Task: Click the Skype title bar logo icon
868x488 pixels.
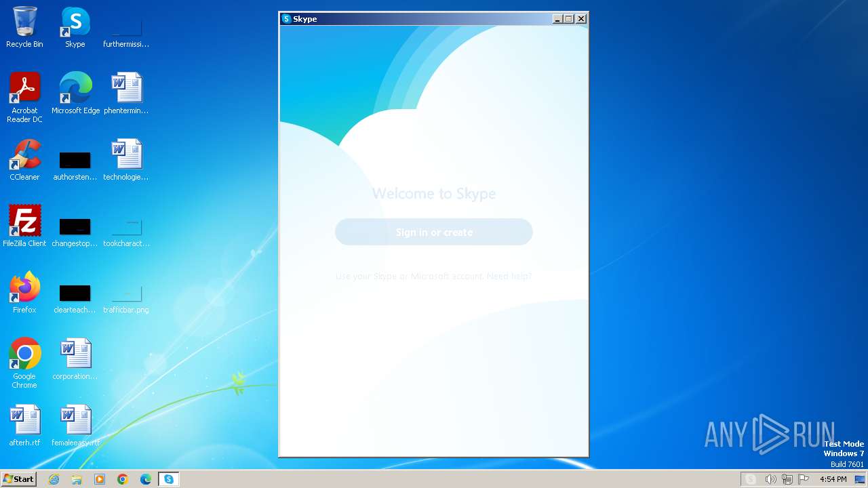Action: [x=286, y=19]
